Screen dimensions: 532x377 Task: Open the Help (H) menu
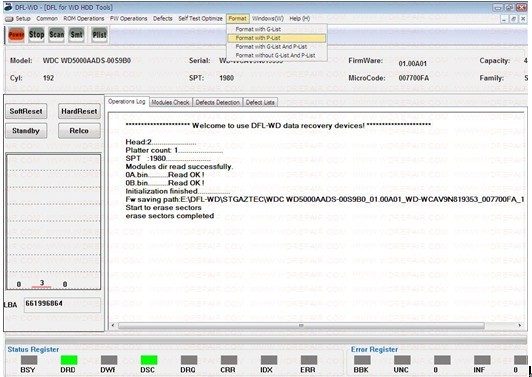300,19
